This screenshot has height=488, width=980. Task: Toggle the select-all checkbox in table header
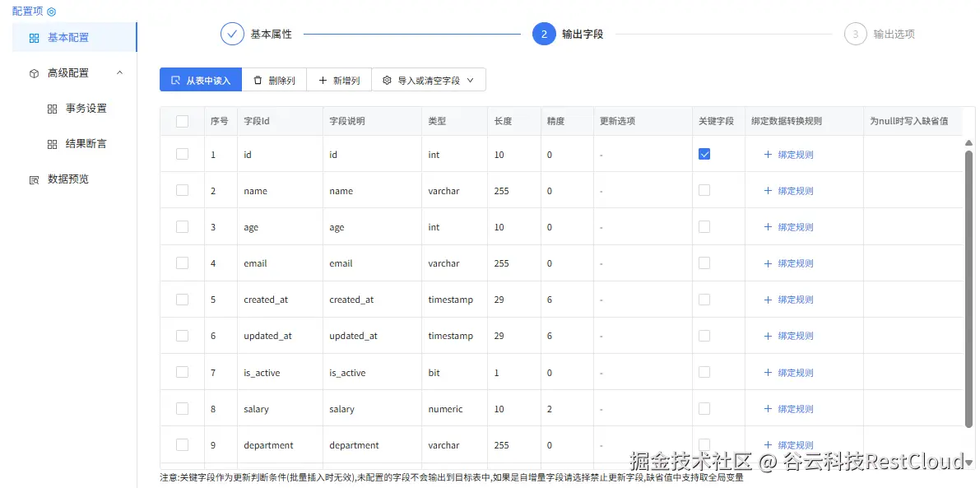tap(182, 121)
